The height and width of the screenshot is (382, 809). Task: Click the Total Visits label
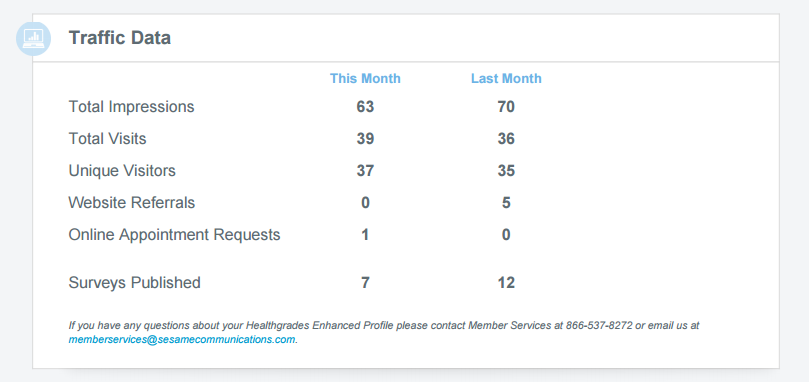(107, 139)
